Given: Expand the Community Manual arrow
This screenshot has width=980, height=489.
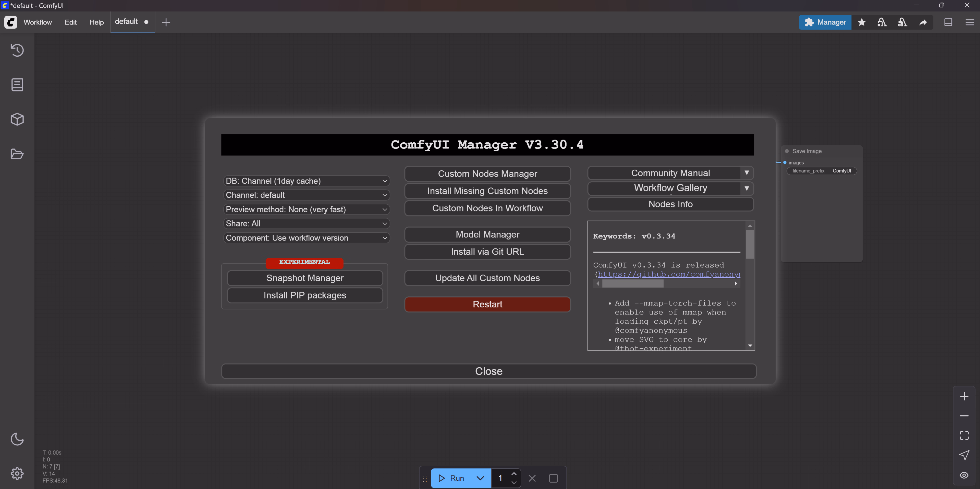Looking at the screenshot, I should 746,173.
